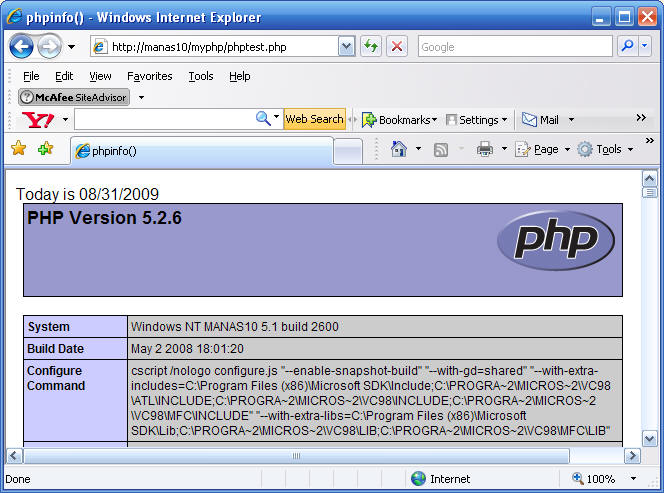Click the Bookmarks toolbar icon
This screenshot has width=664, height=493.
pyautogui.click(x=368, y=120)
